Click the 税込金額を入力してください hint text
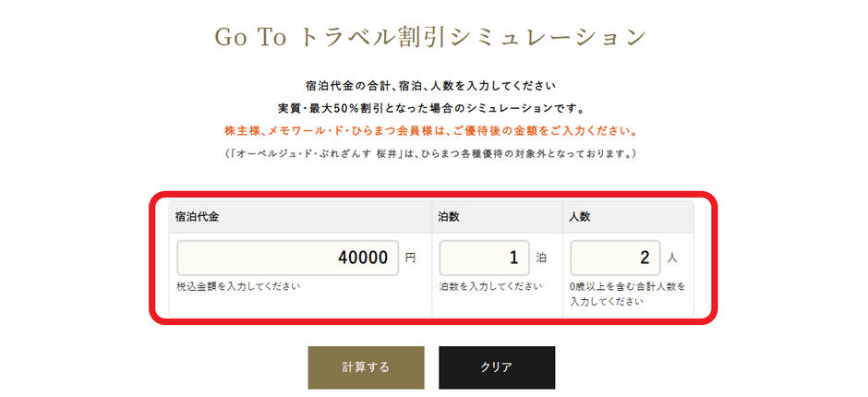This screenshot has width=868, height=397. pos(238,286)
